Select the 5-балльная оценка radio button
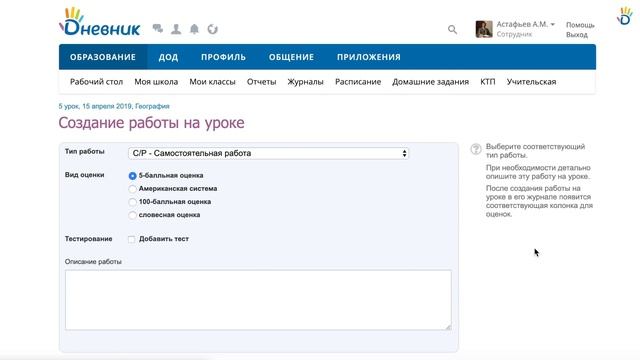The image size is (640, 360). click(x=132, y=176)
